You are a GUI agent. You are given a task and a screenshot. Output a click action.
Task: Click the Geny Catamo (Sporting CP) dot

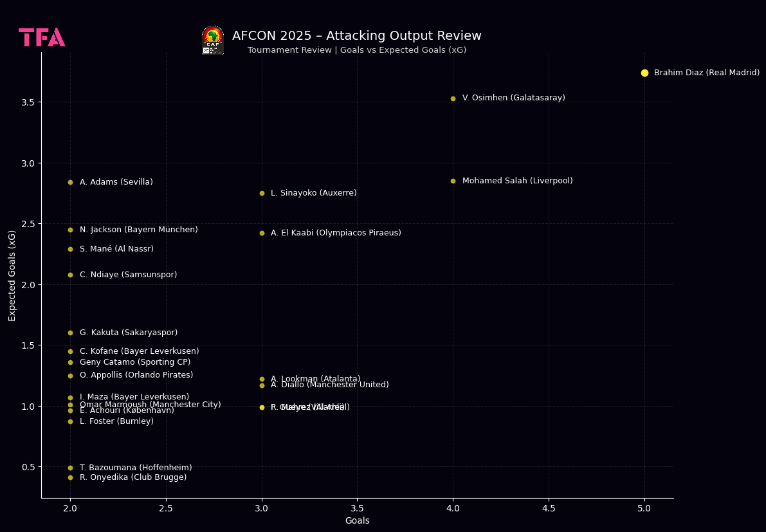pyautogui.click(x=70, y=362)
